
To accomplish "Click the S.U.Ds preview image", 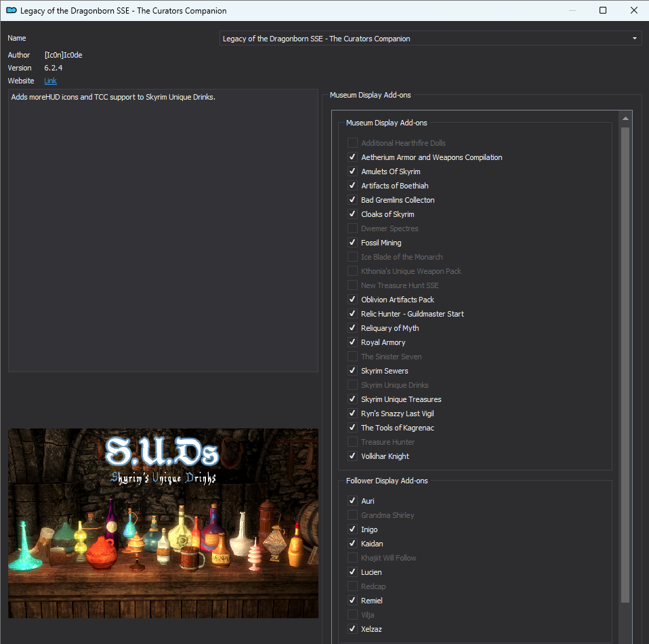I will (x=163, y=523).
